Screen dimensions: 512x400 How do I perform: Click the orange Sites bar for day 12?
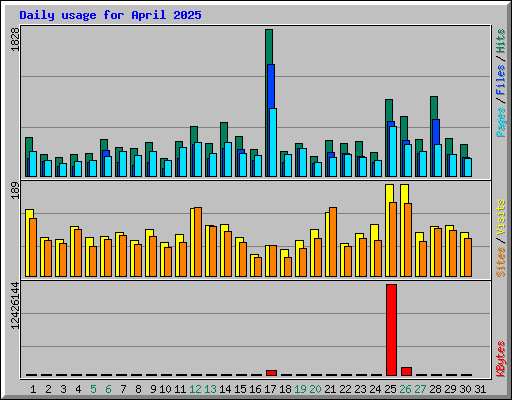(x=198, y=242)
